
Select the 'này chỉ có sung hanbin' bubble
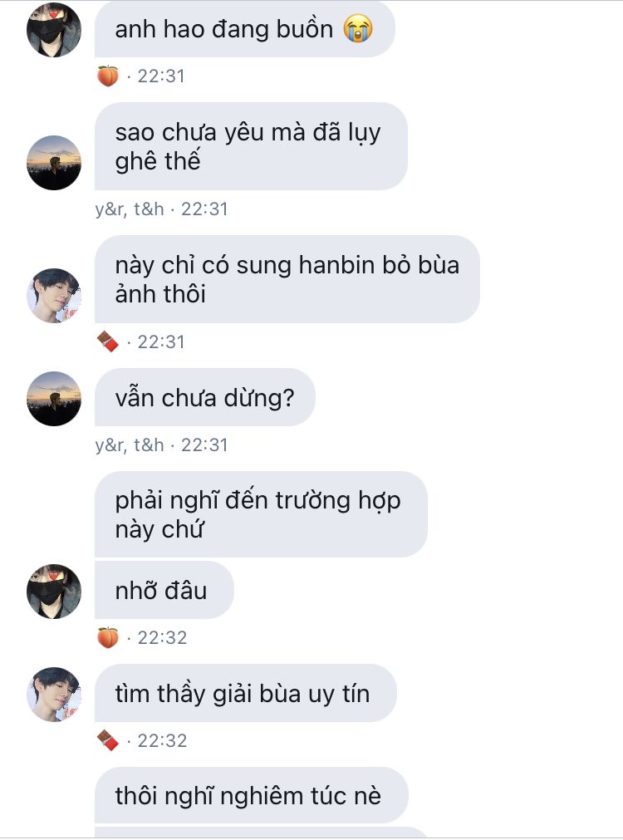(x=287, y=279)
